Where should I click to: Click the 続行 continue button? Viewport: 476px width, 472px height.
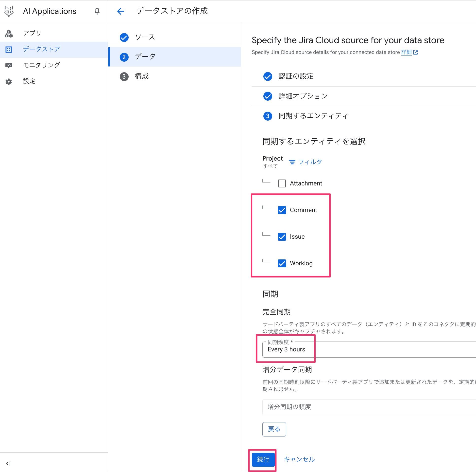tap(263, 460)
